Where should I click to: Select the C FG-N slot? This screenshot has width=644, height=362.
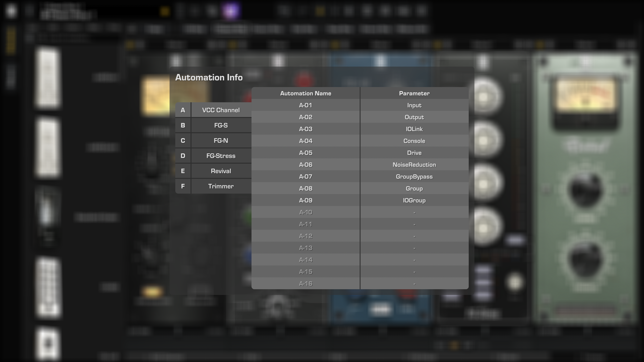pyautogui.click(x=213, y=141)
